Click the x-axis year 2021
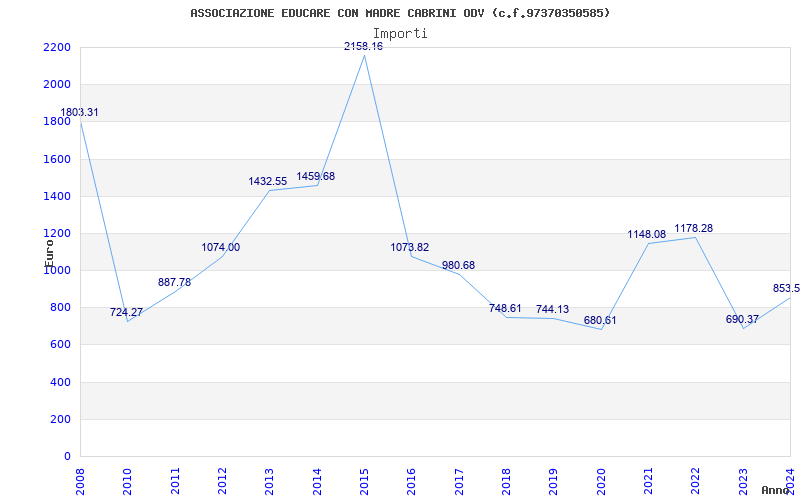 pyautogui.click(x=648, y=481)
